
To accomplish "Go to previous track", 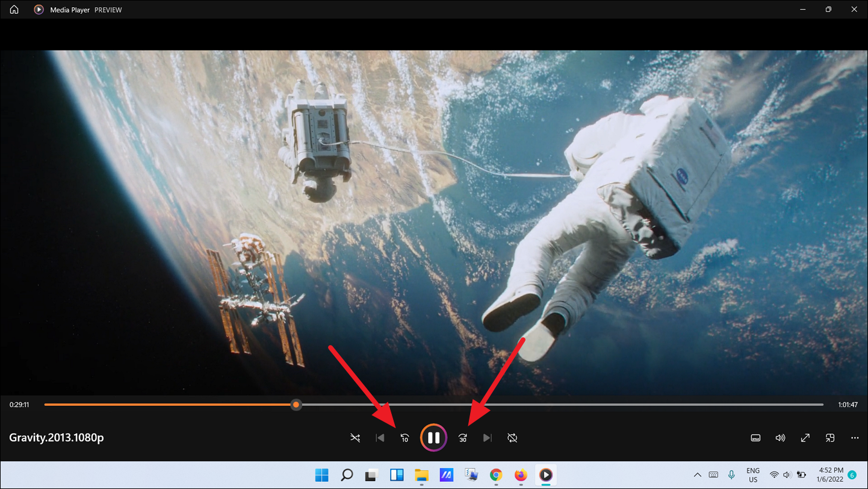I will (380, 438).
